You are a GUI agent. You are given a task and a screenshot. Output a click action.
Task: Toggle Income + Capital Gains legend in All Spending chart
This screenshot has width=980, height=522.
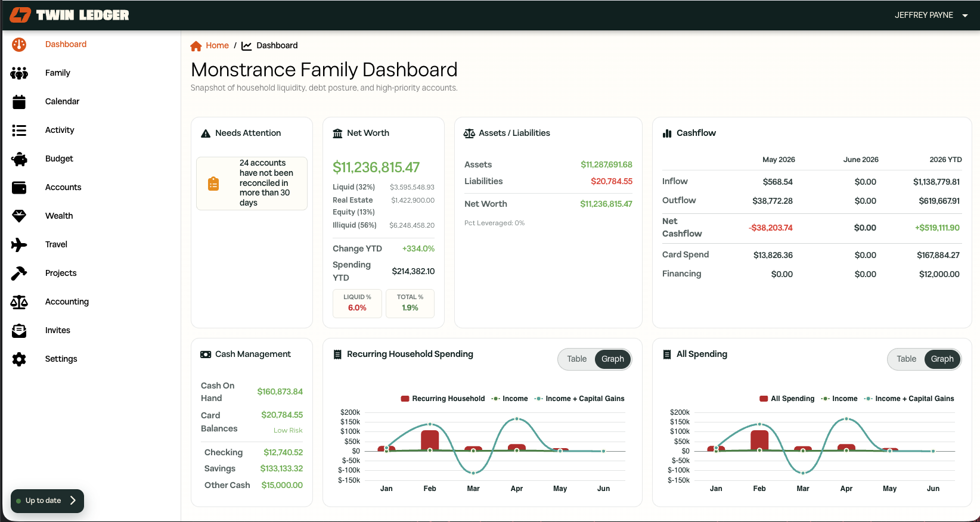point(909,399)
